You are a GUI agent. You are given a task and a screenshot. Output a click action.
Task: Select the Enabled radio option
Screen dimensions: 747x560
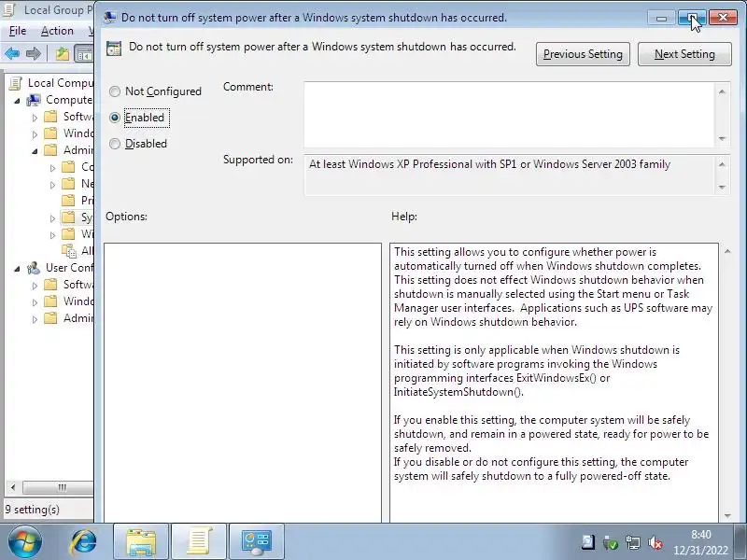[115, 118]
